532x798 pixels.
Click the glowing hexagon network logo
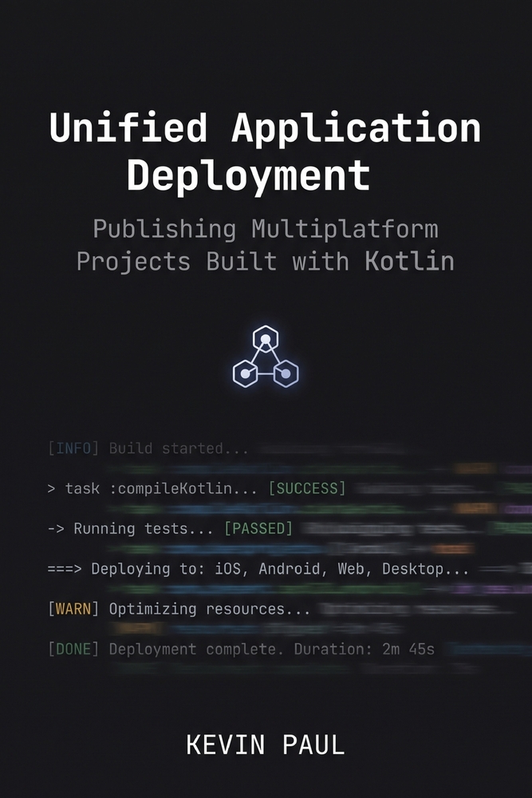point(266,356)
